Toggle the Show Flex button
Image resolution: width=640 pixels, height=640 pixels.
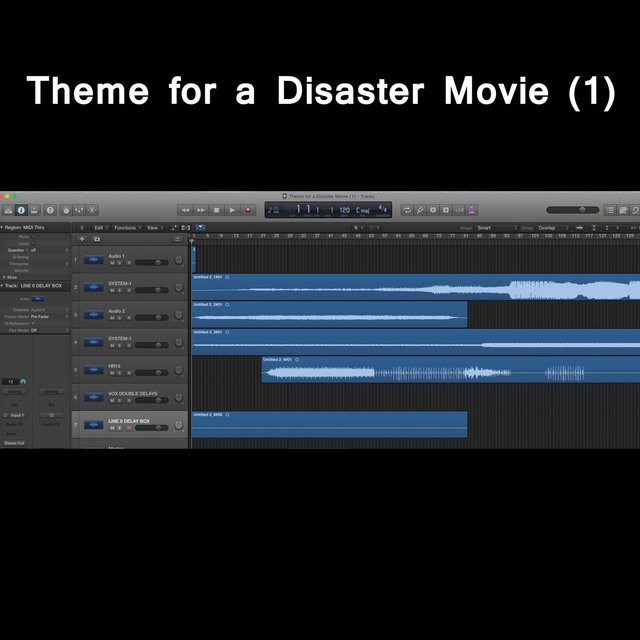pyautogui.click(x=186, y=228)
